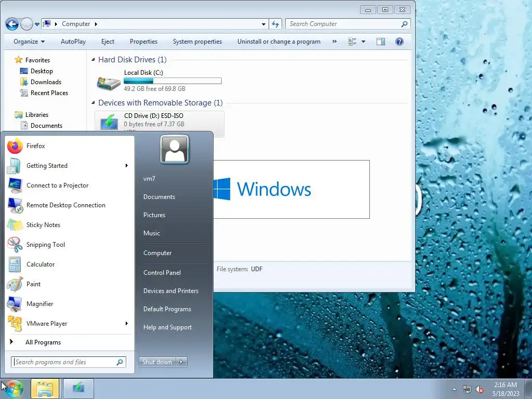532x399 pixels.
Task: Expand VMware Player submenu arrow
Action: pyautogui.click(x=127, y=324)
